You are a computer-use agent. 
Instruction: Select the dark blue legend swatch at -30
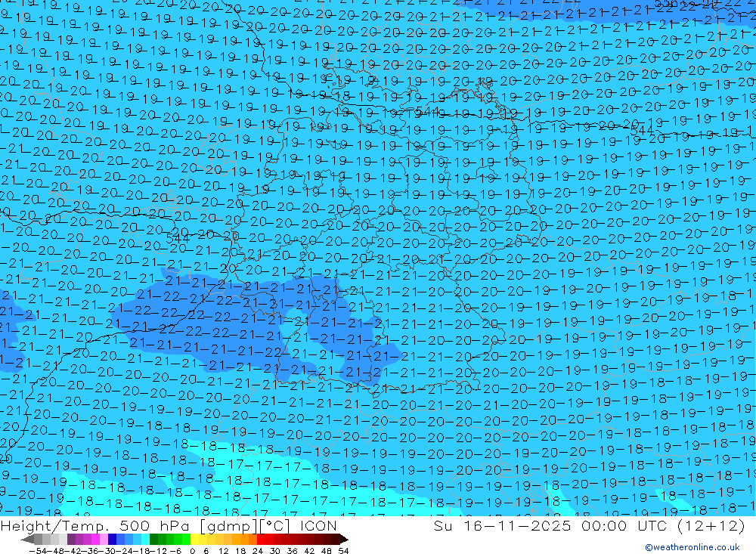pos(112,539)
